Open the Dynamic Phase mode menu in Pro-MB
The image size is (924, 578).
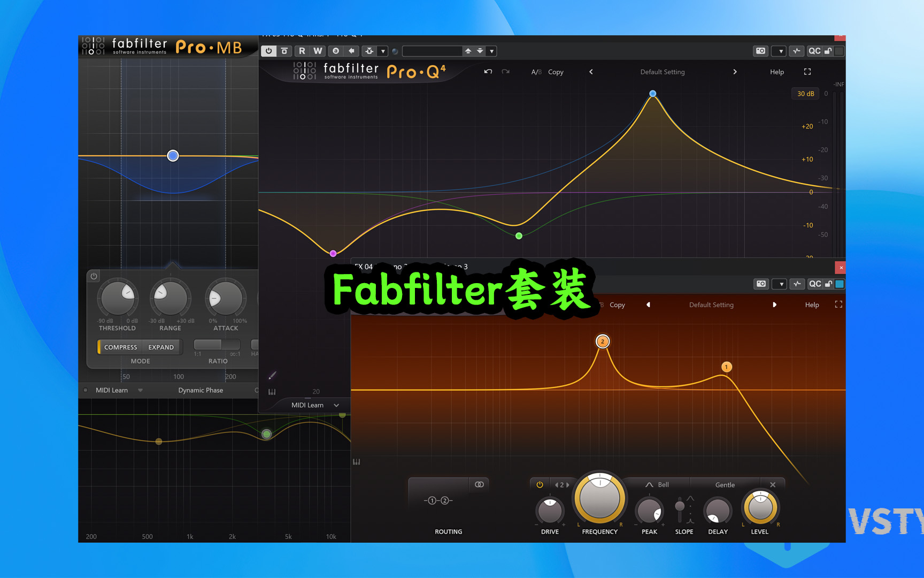click(201, 390)
